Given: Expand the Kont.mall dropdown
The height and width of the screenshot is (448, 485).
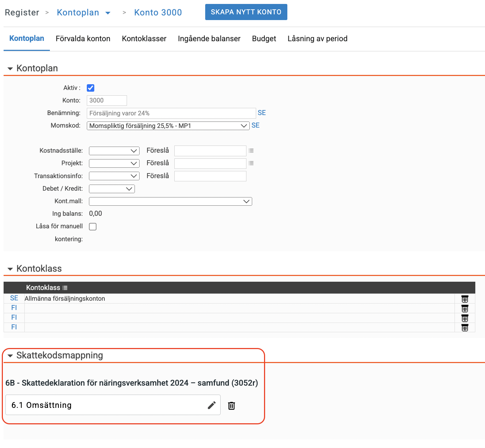Looking at the screenshot, I should click(x=170, y=201).
